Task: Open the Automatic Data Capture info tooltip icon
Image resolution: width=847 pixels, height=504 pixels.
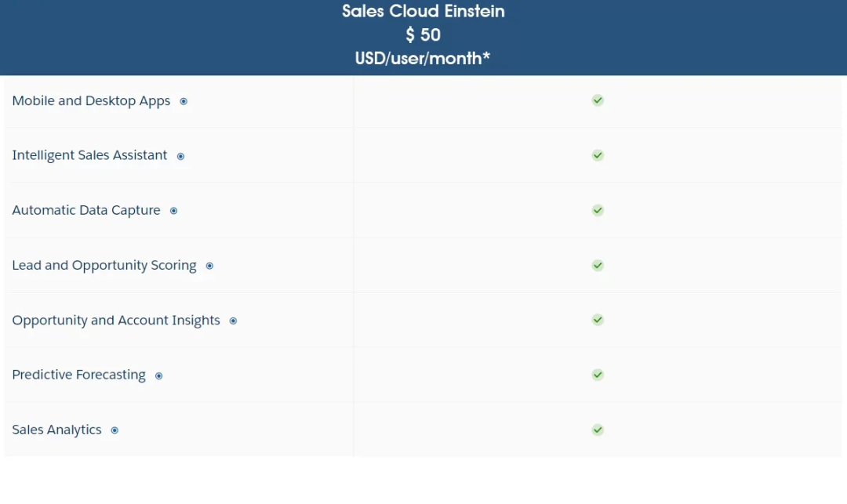Action: tap(174, 211)
